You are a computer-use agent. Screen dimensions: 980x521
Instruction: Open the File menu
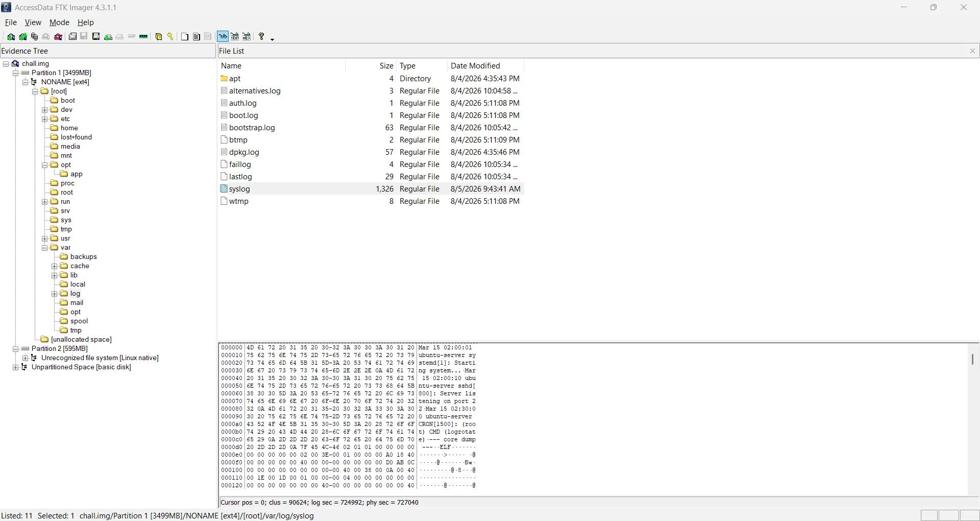coord(11,22)
